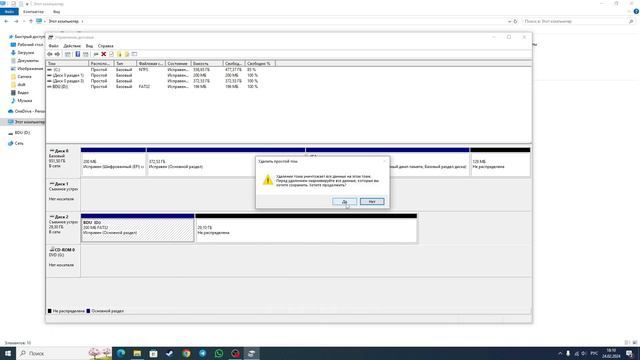The height and width of the screenshot is (360, 640).
Task: Open Рабочий стол in Explorer sidebar
Action: coord(27,44)
